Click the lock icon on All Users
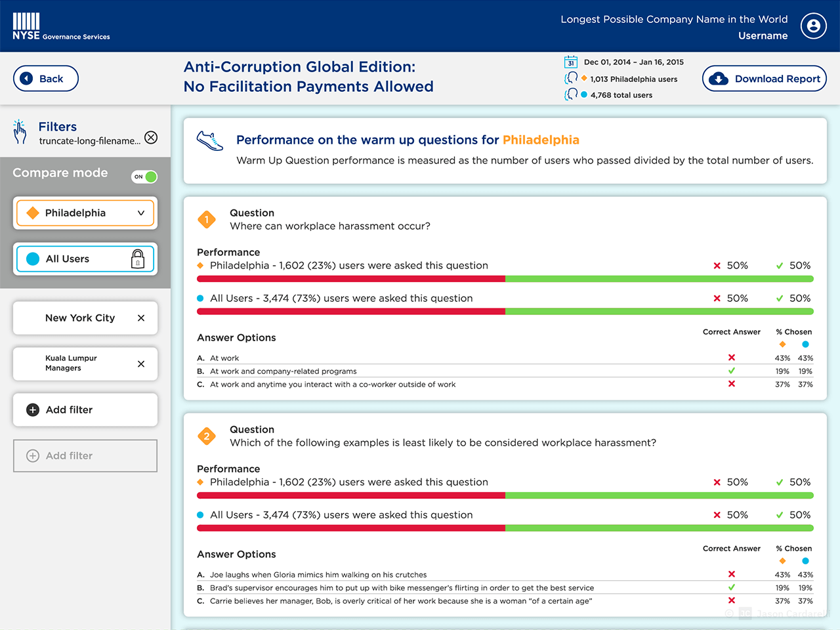Image resolution: width=840 pixels, height=630 pixels. pyautogui.click(x=138, y=259)
